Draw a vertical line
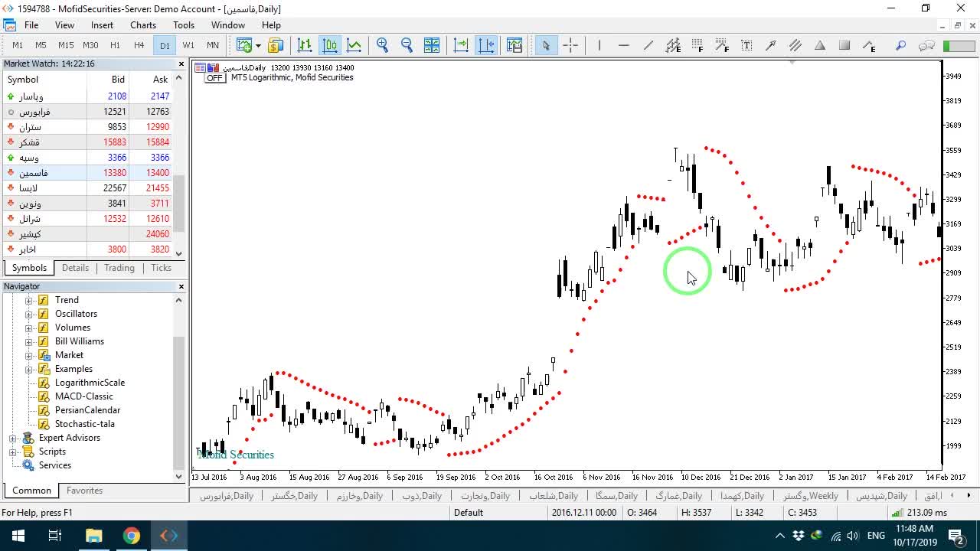Image resolution: width=980 pixels, height=551 pixels. tap(599, 45)
